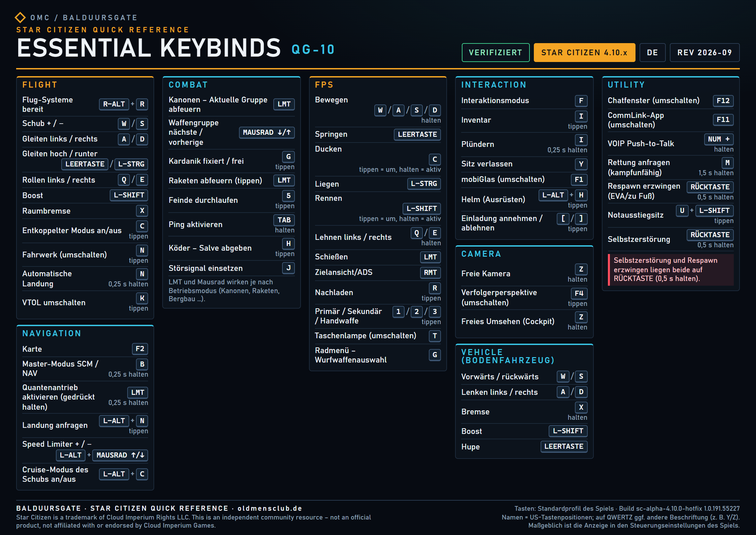756x535 pixels.
Task: Click the orange diamond logo icon
Action: coord(20,18)
